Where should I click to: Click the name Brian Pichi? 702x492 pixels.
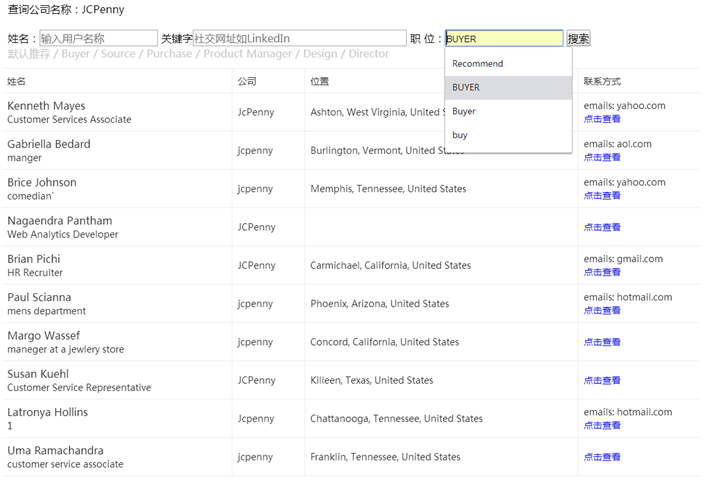pos(34,259)
